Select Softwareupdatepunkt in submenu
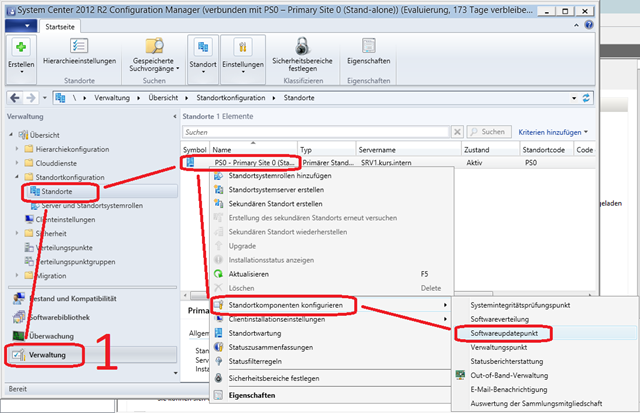The image size is (640, 413). click(545, 333)
